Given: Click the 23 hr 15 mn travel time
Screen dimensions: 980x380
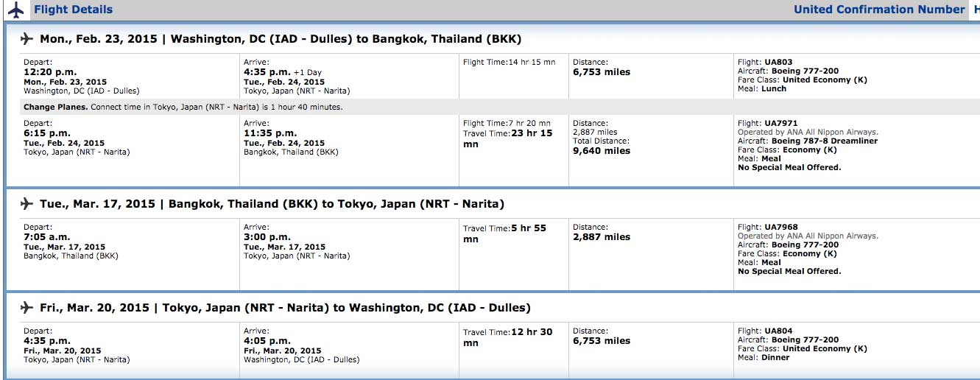Looking at the screenshot, I should click(508, 138).
